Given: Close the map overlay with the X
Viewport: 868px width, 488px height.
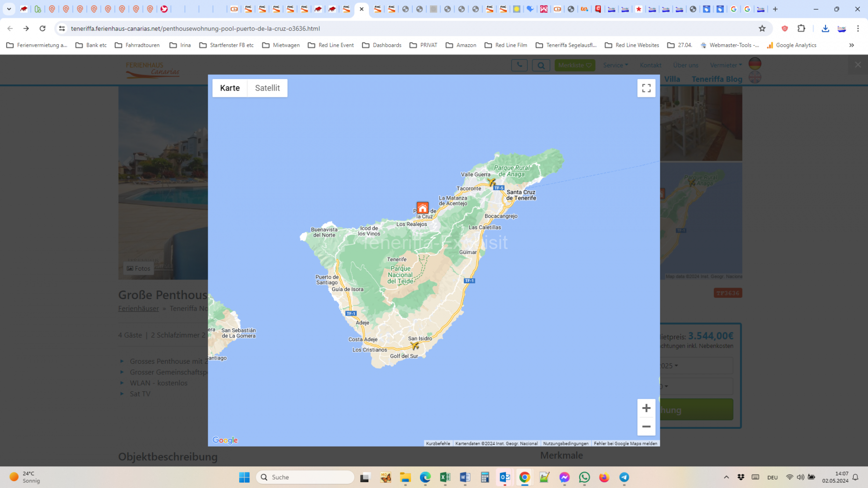Looking at the screenshot, I should pos(858,65).
